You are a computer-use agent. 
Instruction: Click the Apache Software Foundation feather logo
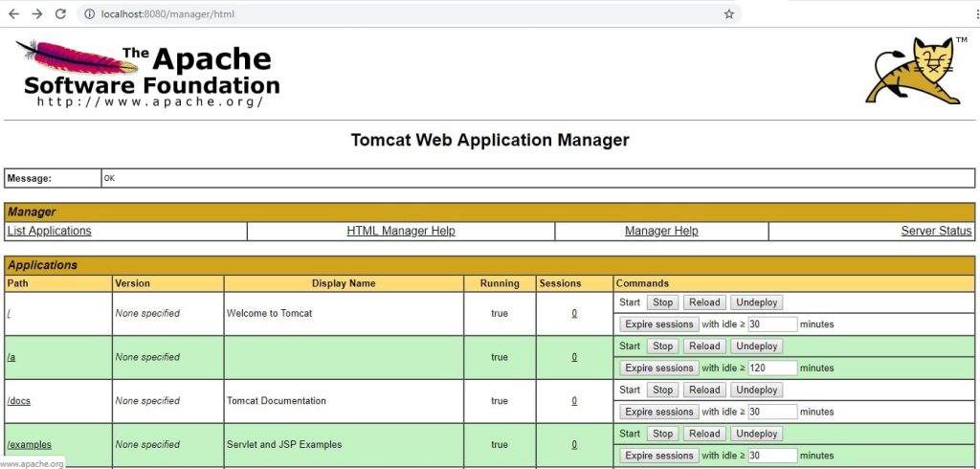[x=148, y=75]
